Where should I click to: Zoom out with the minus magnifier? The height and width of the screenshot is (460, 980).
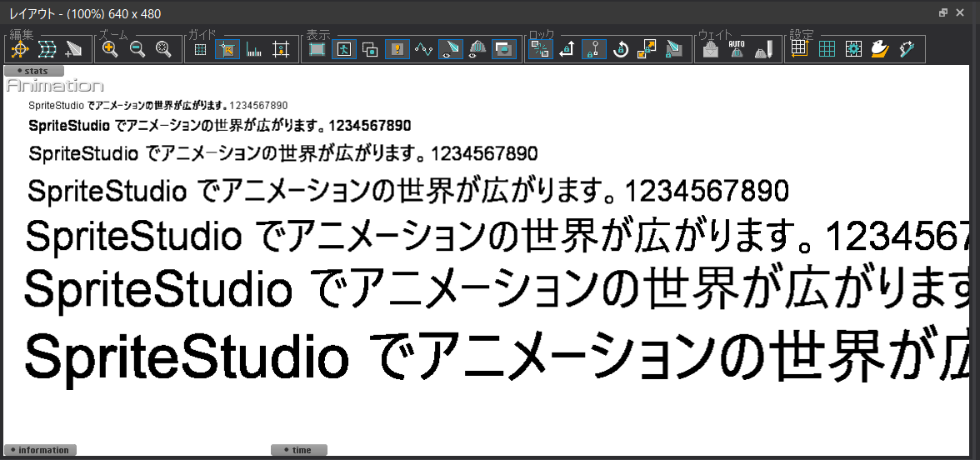click(x=137, y=49)
